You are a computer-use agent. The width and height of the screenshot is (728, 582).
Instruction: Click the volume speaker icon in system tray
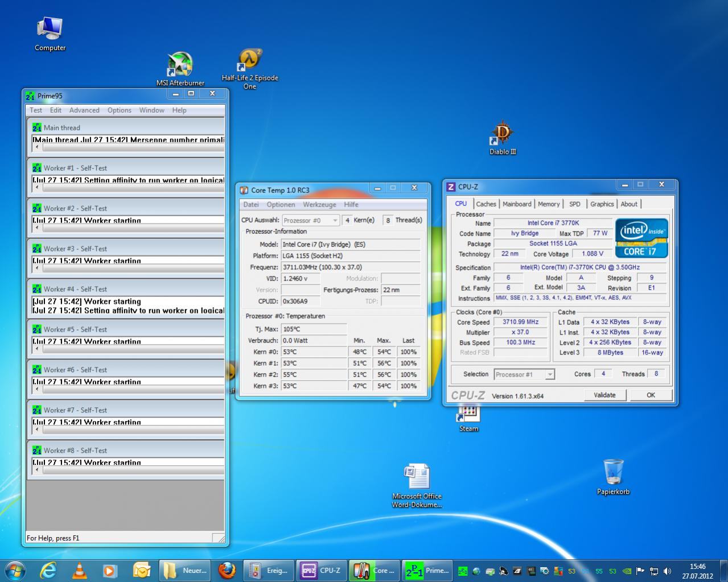[x=667, y=571]
